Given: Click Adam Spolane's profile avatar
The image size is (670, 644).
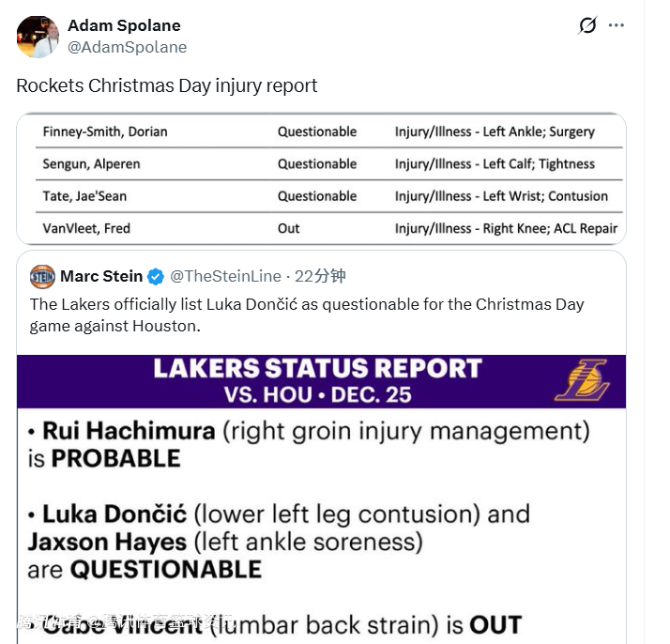Looking at the screenshot, I should click(38, 37).
